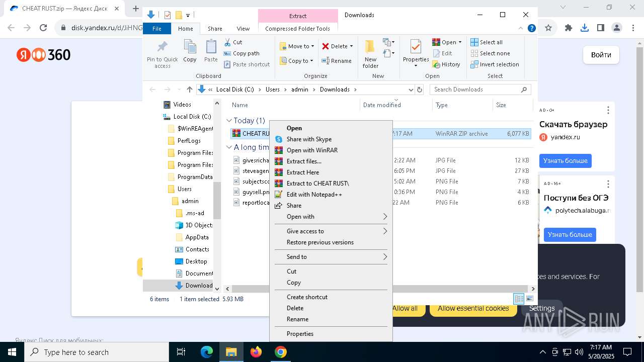
Task: Open Explorer help question mark icon
Action: tap(531, 29)
